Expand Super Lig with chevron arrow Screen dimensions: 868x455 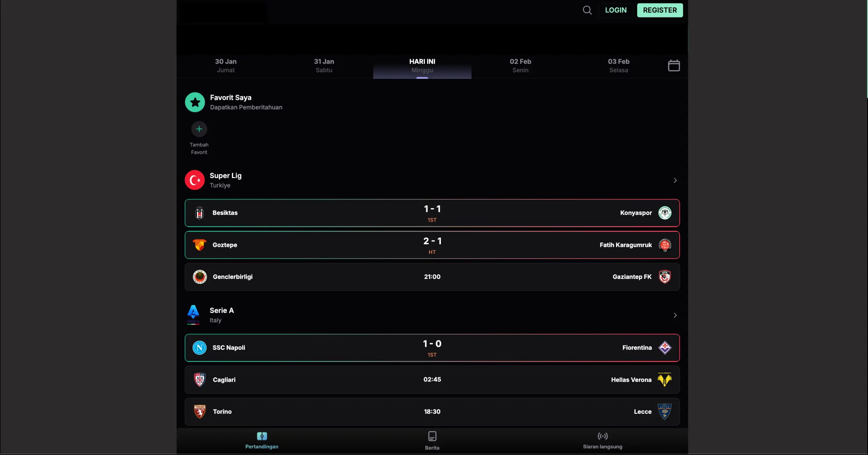675,181
